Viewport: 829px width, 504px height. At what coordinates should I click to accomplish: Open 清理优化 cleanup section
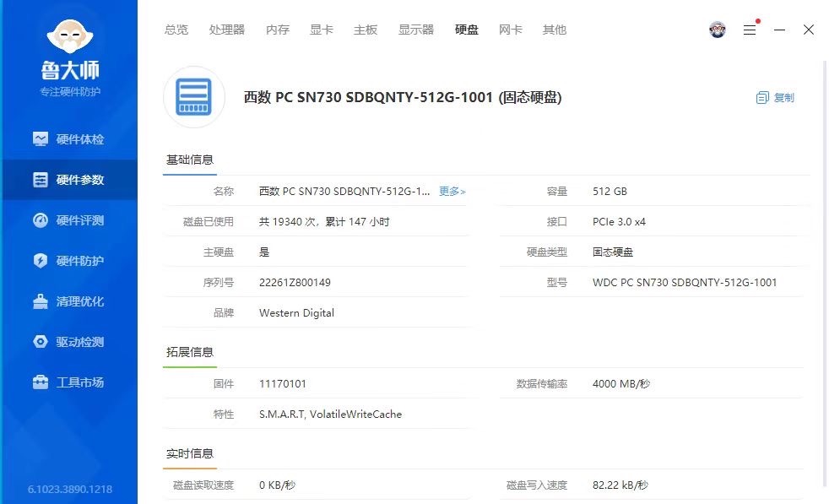click(x=68, y=301)
